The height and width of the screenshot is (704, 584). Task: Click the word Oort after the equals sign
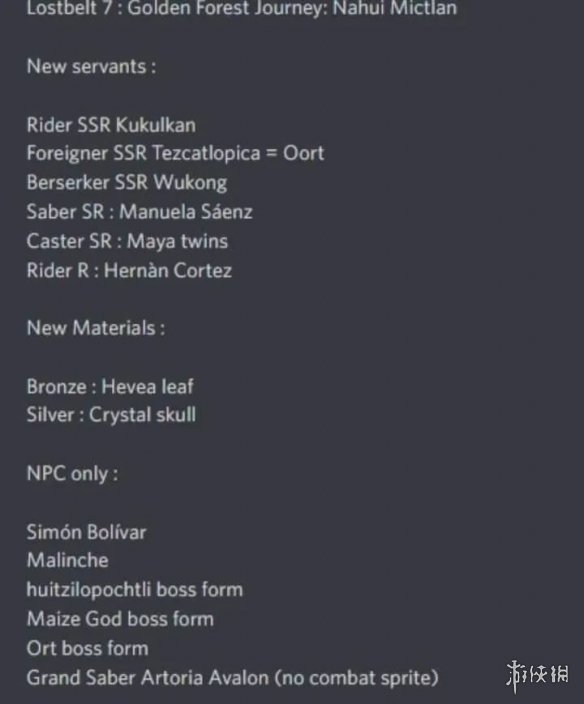point(303,154)
